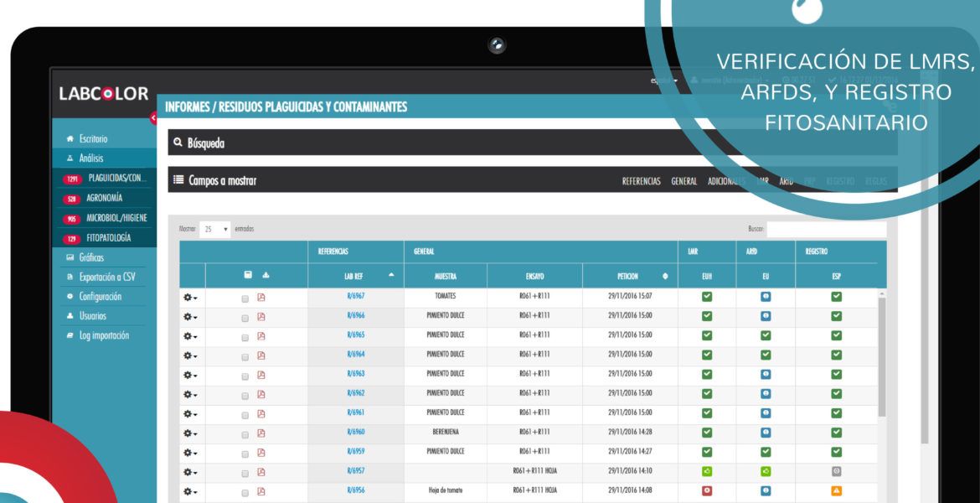Check the box for R/6957 row
This screenshot has height=503, width=980.
point(245,473)
